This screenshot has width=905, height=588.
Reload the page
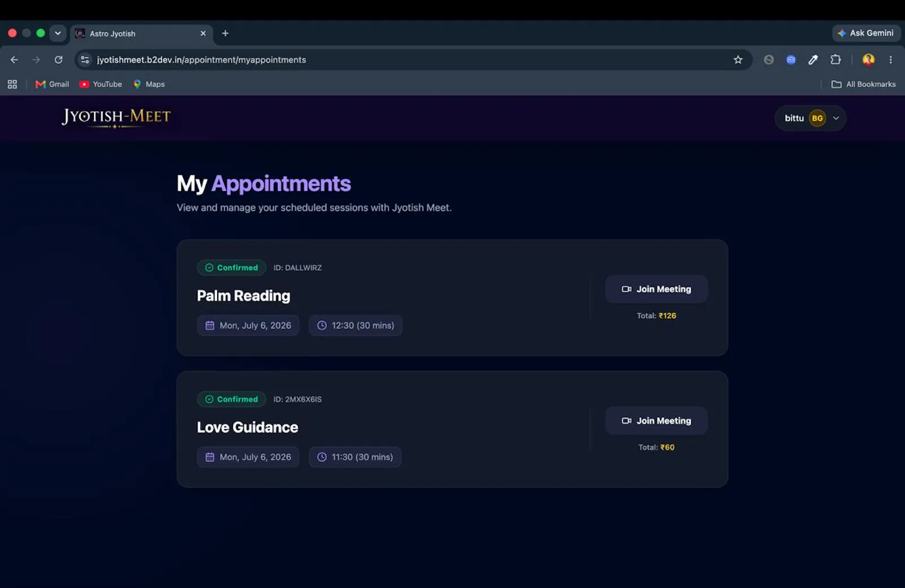pyautogui.click(x=58, y=60)
